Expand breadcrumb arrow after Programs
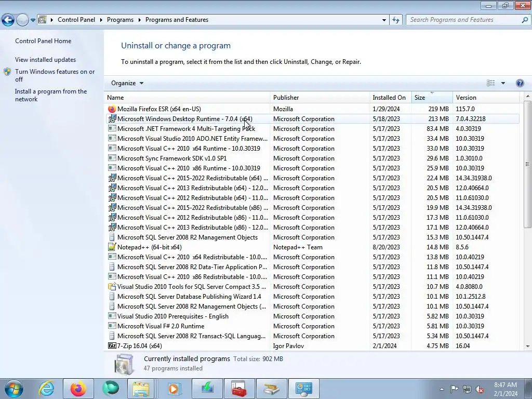The height and width of the screenshot is (399, 532). coord(139,20)
